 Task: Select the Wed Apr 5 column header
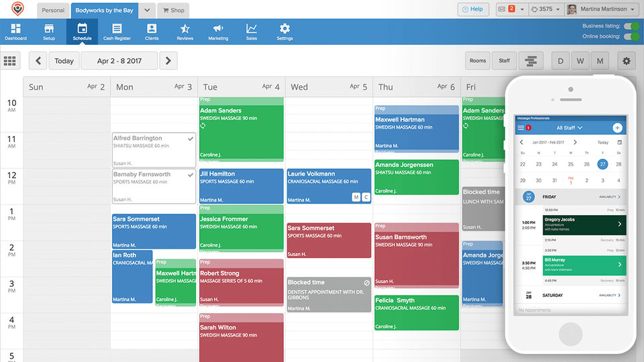click(329, 87)
